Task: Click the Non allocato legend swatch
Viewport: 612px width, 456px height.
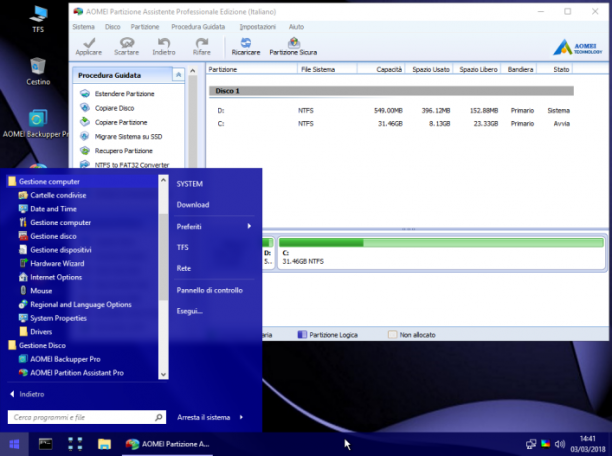Action: tap(392, 335)
